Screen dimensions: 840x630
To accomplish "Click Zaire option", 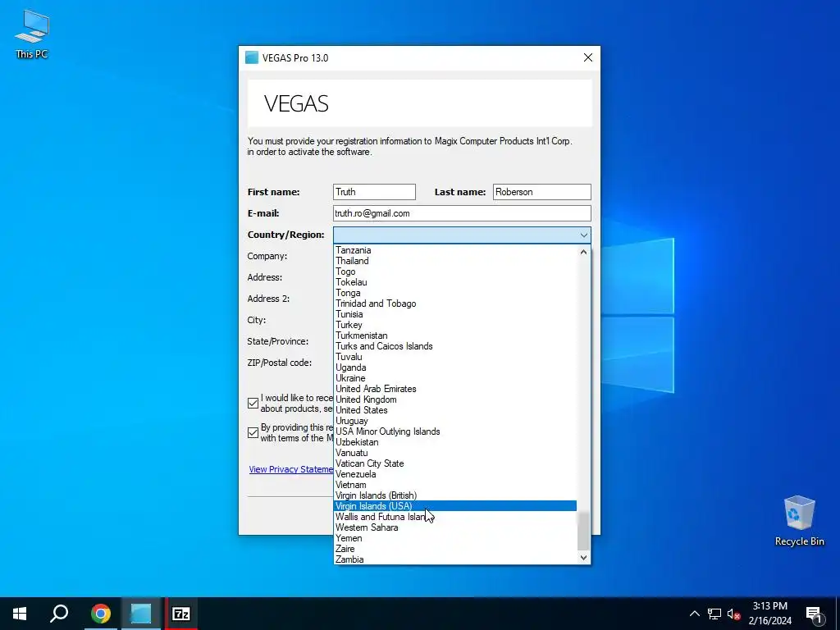I will (x=455, y=549).
